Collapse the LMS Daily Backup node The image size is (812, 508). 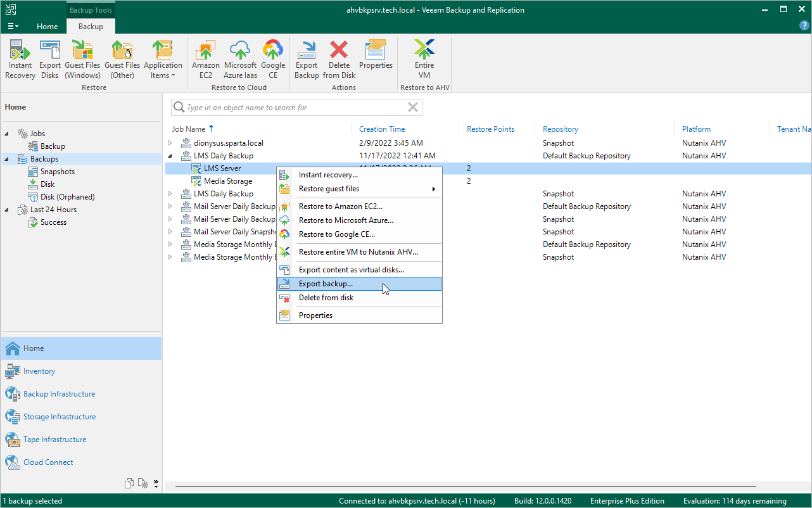tap(170, 156)
